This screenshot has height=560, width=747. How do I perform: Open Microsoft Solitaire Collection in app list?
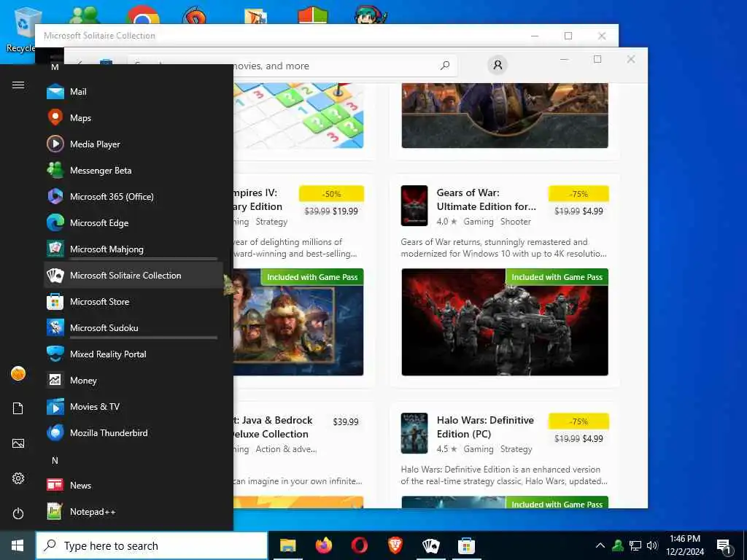coord(133,275)
